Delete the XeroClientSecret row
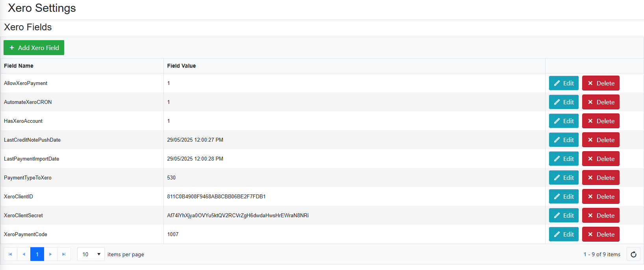This screenshot has width=644, height=270. pyautogui.click(x=601, y=215)
